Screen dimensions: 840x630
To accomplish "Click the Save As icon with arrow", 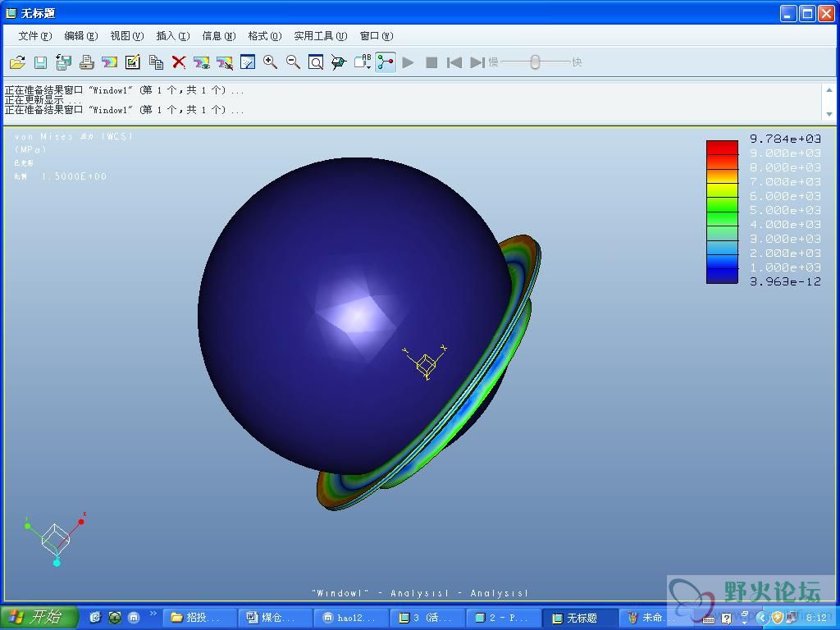I will point(64,62).
